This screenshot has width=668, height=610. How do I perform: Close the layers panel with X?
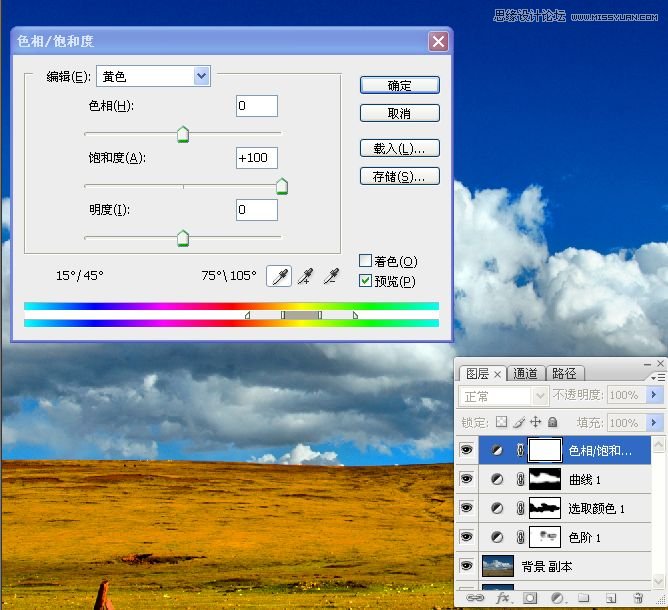[x=660, y=363]
